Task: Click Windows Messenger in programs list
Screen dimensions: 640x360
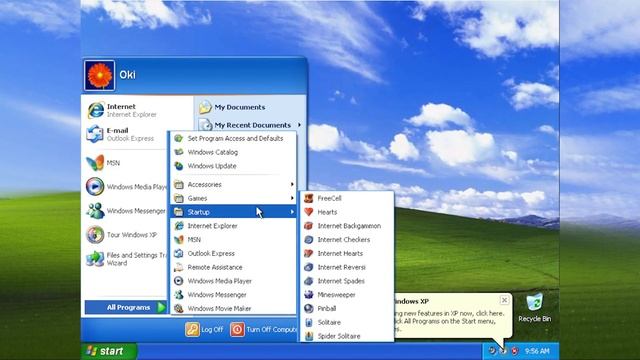Action: 233,295
